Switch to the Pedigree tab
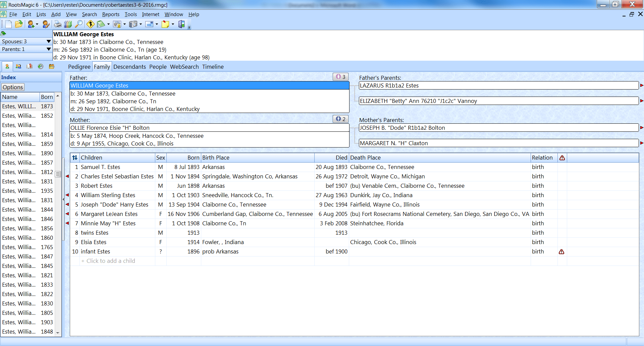Viewport: 644px width, 346px height. click(x=79, y=67)
